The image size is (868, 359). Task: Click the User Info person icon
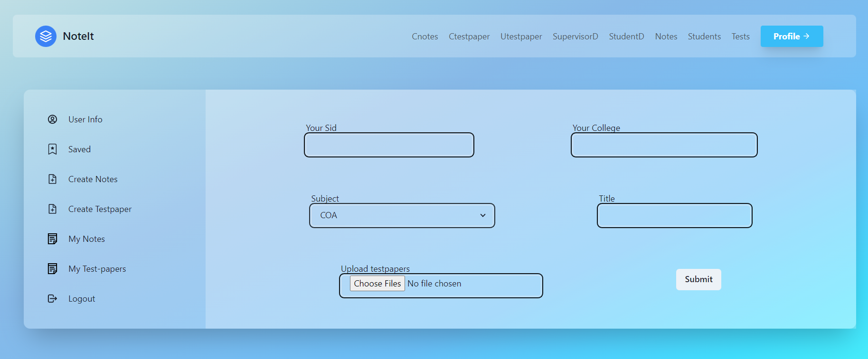(53, 120)
